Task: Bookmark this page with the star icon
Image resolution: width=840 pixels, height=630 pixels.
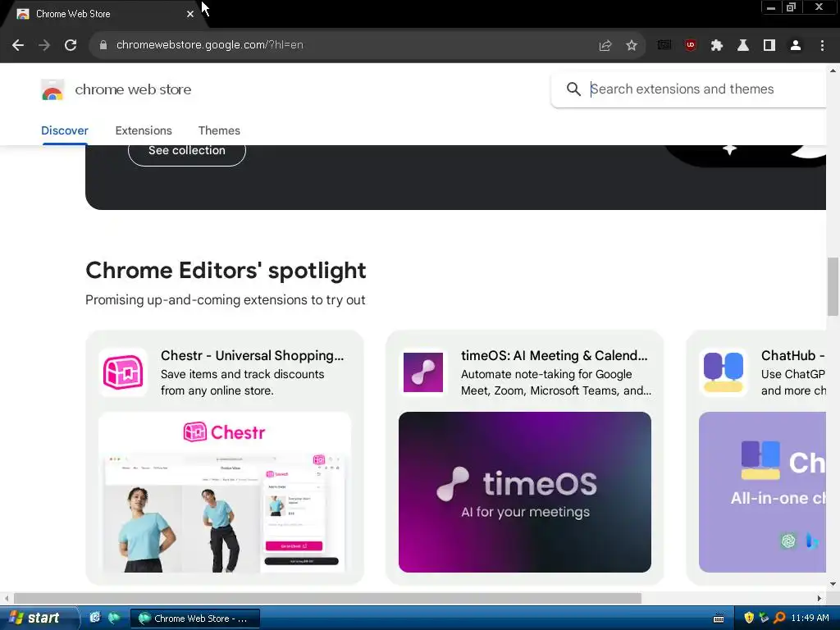Action: [632, 46]
